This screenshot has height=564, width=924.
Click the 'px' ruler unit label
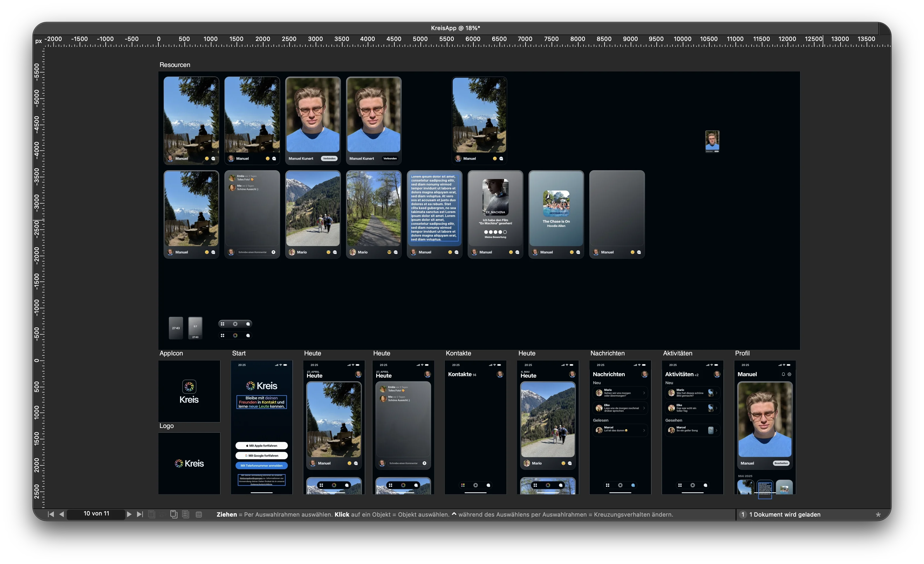coord(38,41)
